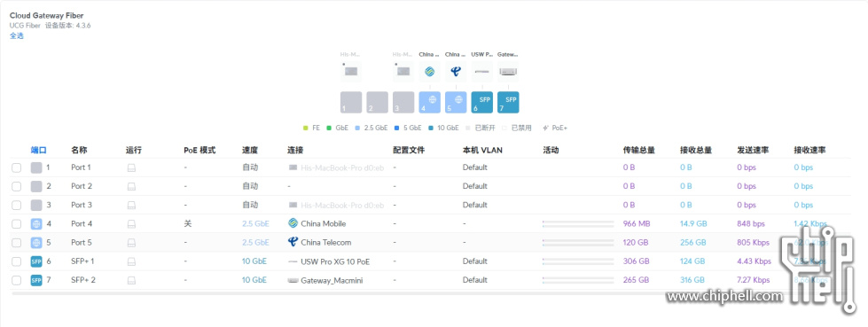Click the 966 MB transfer total value

point(637,224)
